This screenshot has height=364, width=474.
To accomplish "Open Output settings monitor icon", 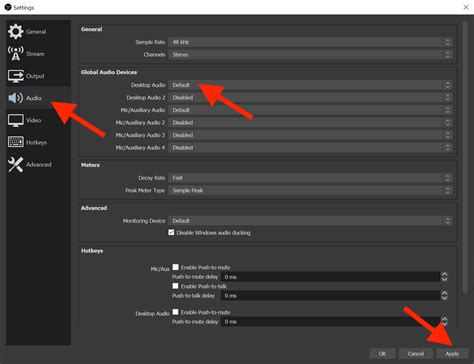I will tap(15, 76).
